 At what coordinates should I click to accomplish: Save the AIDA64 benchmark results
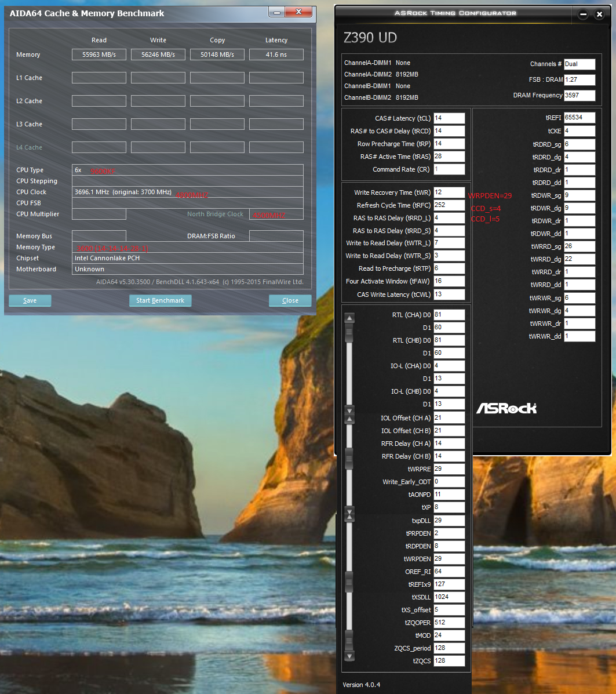point(30,300)
